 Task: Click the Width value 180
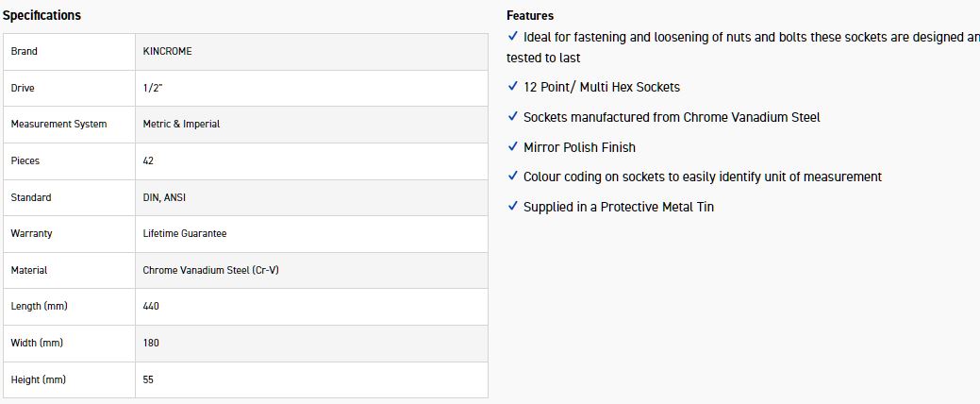(x=151, y=344)
